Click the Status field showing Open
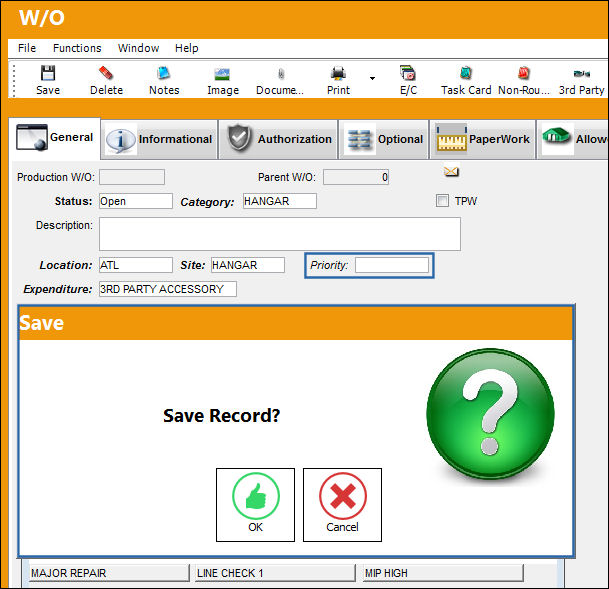Viewport: 609px width, 589px height. click(x=136, y=201)
